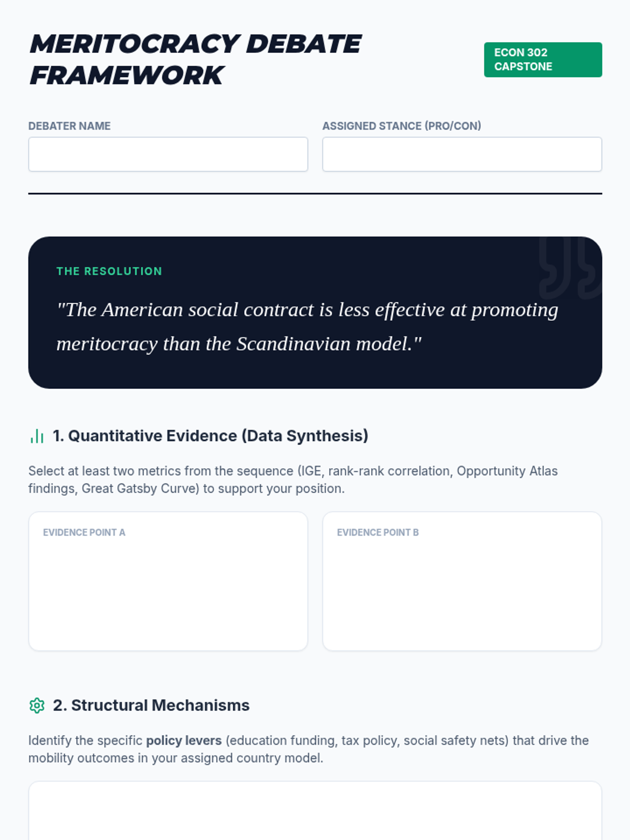Click the EVIDENCE POINT A placeholder label
Viewport: 630px width, 840px height.
coord(84,532)
